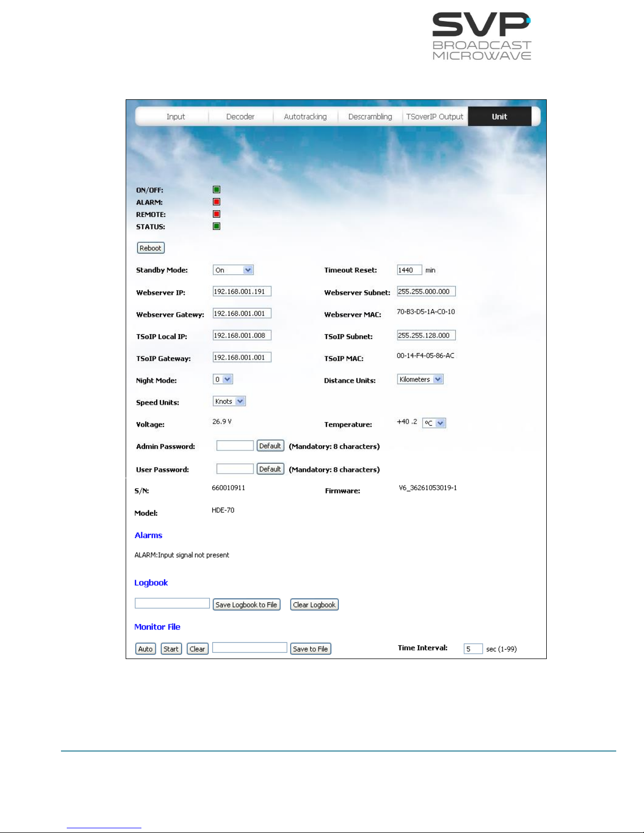Click TSoIP MAC value 00-14-F4-05-86-AC

tap(425, 356)
